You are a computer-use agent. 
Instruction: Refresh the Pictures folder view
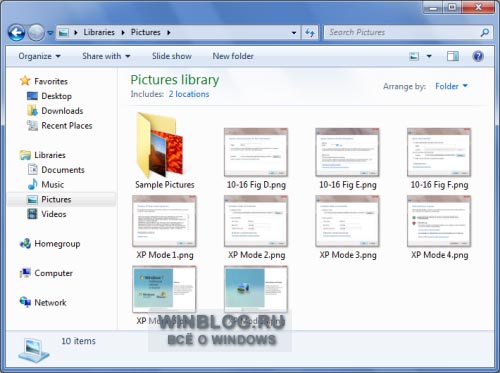(x=310, y=33)
